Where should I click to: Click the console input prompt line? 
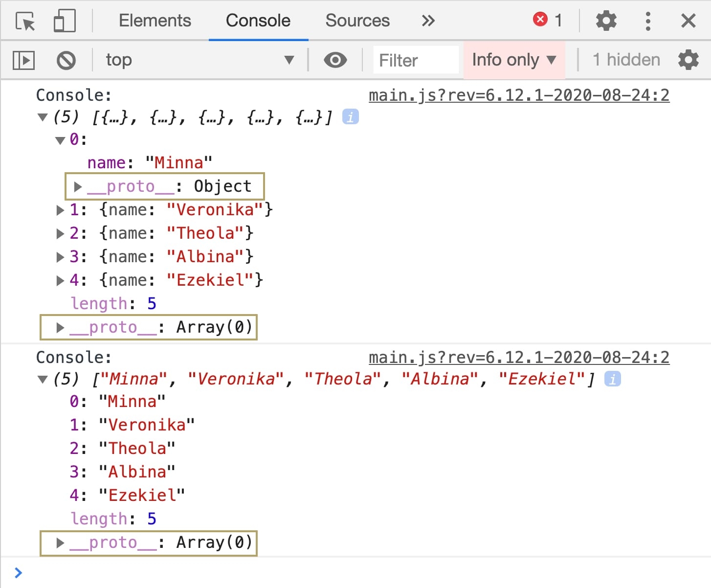355,572
